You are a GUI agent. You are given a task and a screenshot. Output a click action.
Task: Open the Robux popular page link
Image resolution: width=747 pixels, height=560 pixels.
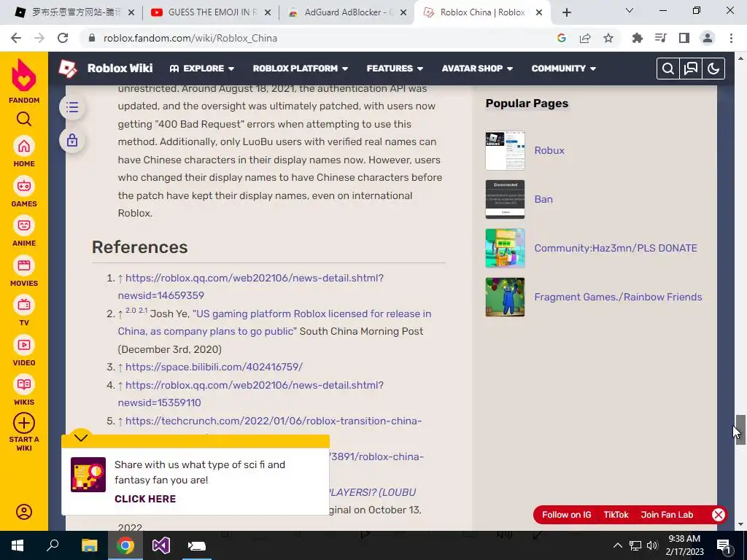pos(549,150)
